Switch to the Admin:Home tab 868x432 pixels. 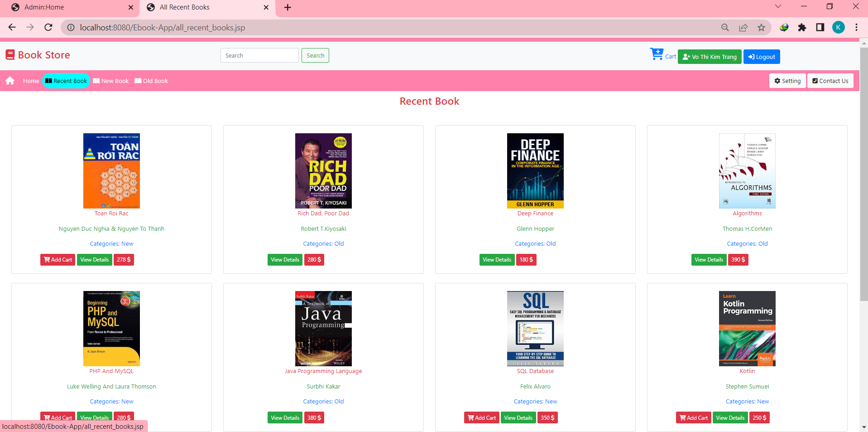click(70, 8)
